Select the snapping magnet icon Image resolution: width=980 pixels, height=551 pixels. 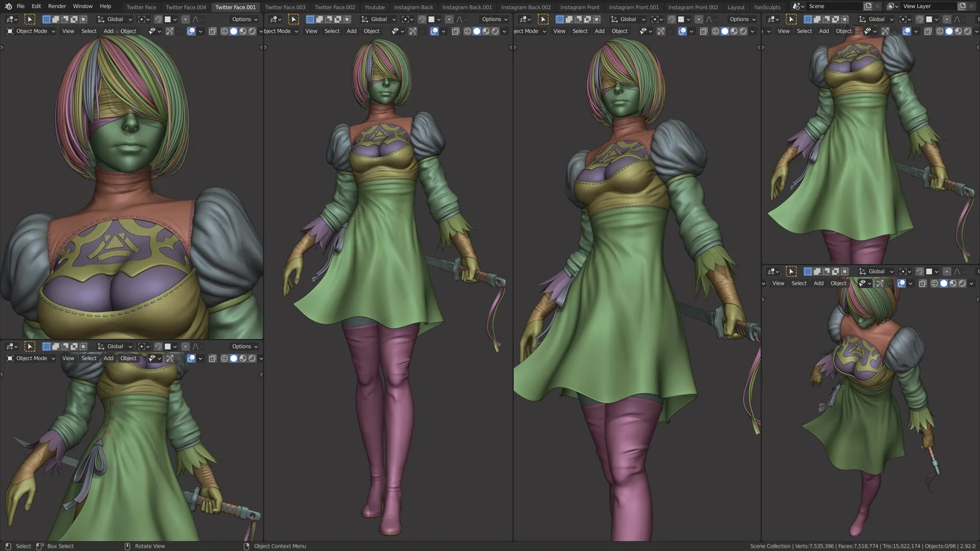point(157,19)
